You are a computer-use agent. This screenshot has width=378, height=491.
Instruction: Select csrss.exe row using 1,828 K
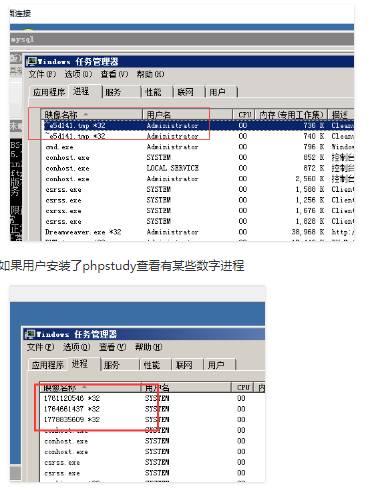pos(199,221)
